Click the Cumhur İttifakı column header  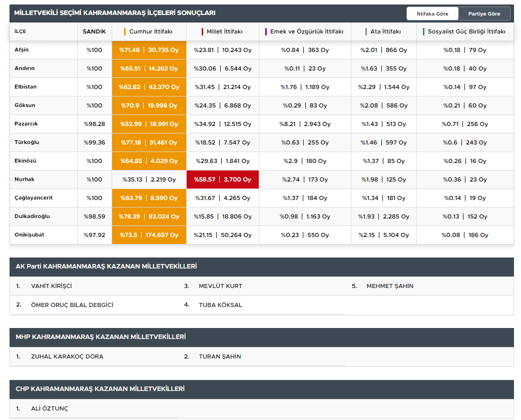[150, 31]
